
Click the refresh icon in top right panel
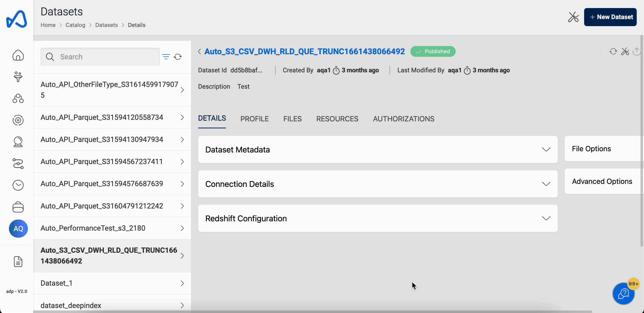(613, 51)
